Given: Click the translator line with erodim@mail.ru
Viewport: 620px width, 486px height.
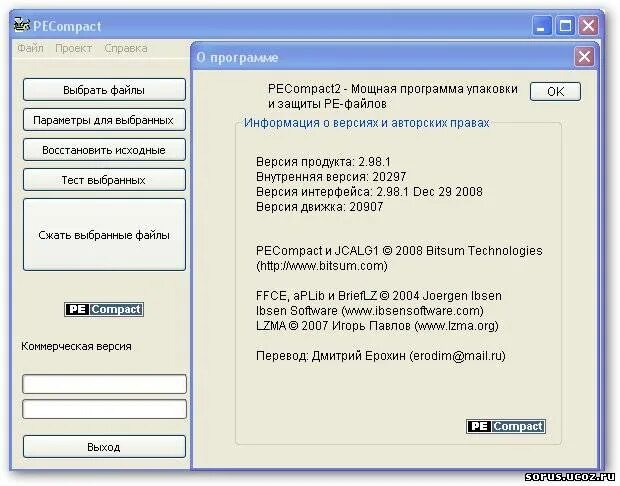Looking at the screenshot, I should click(x=380, y=356).
